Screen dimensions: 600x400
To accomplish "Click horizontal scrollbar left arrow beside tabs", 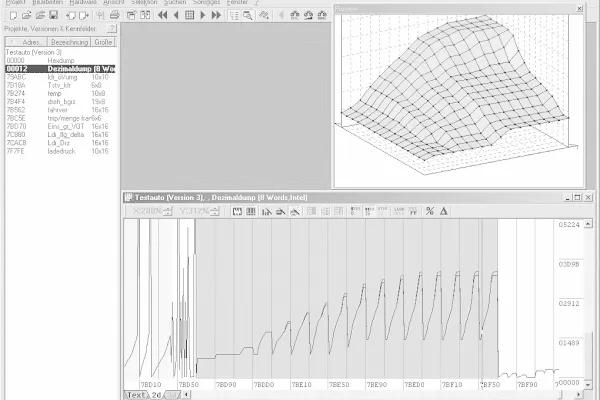I will pos(186,394).
